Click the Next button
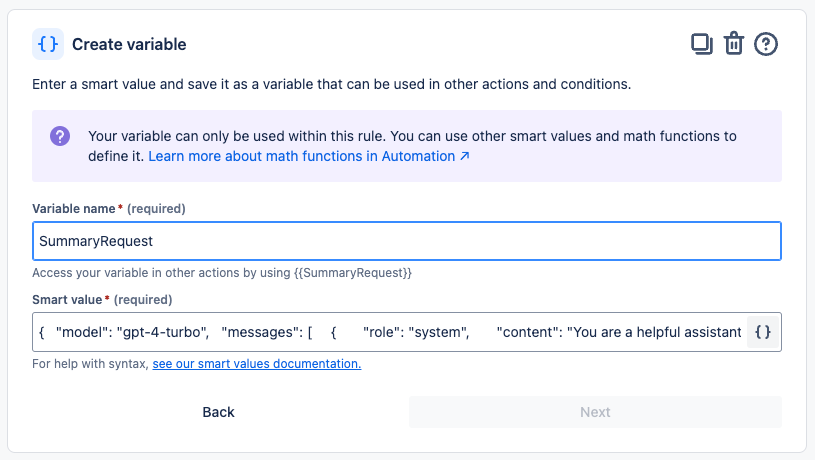 tap(595, 412)
